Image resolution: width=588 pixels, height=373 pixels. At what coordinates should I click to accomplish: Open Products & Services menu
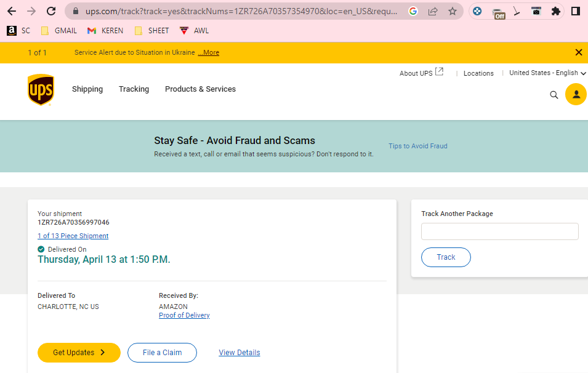point(200,89)
